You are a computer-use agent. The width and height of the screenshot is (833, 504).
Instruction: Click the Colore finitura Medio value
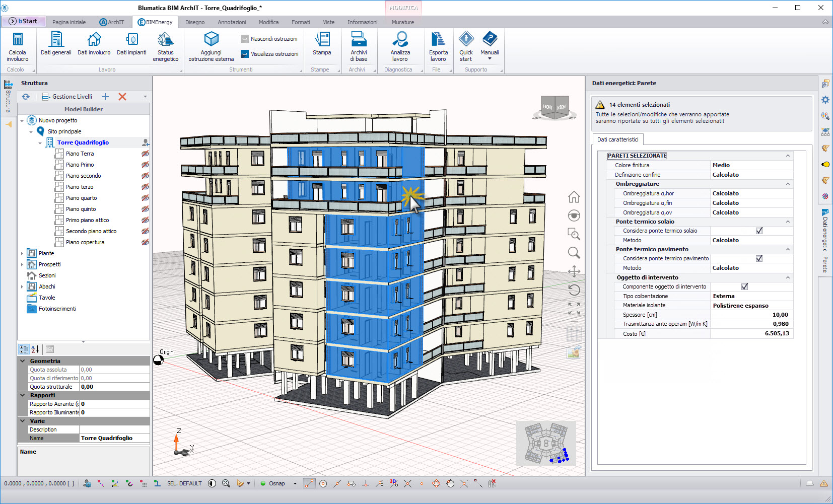pos(751,165)
